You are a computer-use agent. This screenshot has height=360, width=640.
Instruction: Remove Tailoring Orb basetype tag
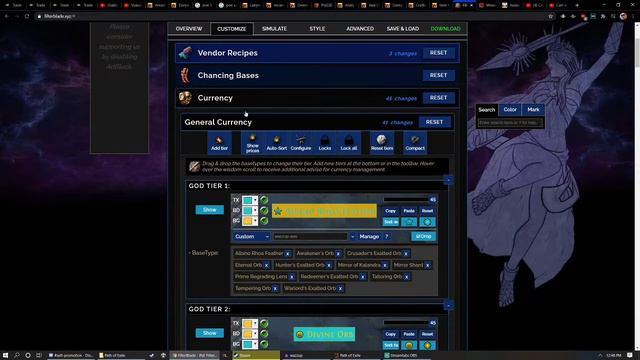[407, 277]
